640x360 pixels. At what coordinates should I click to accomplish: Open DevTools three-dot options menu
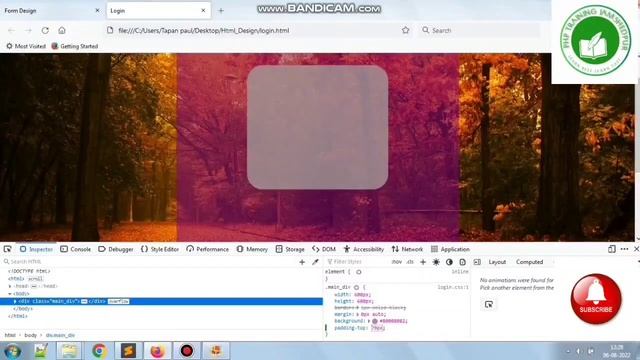[x=624, y=249]
